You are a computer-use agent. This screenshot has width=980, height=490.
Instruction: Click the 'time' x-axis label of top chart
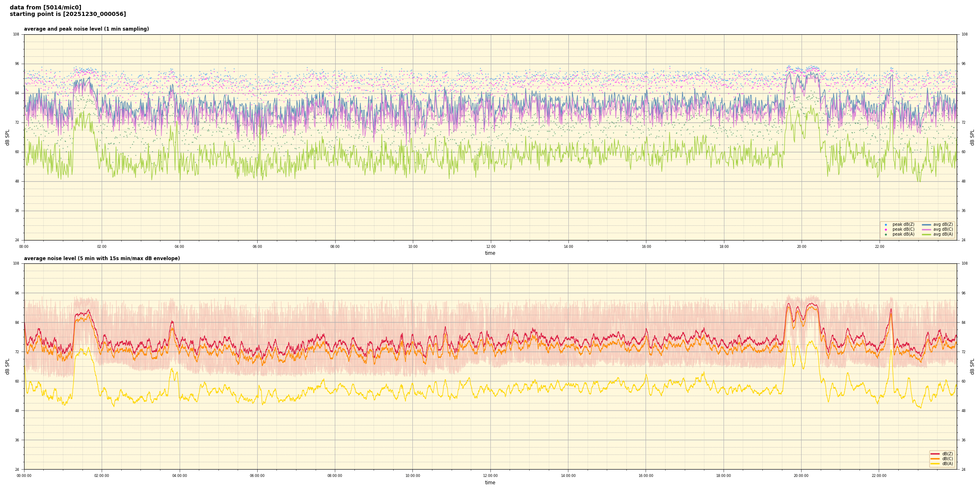pos(490,253)
